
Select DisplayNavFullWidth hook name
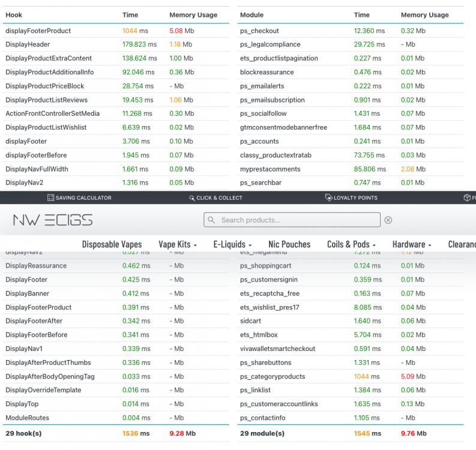tap(37, 169)
